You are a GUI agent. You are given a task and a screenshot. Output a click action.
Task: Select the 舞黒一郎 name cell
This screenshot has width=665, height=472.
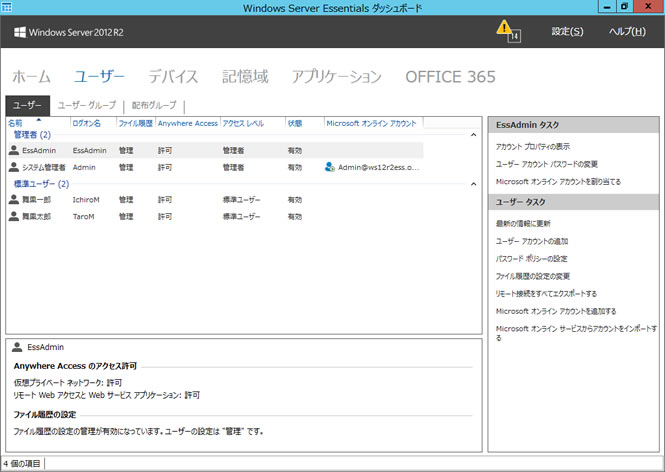[36, 200]
